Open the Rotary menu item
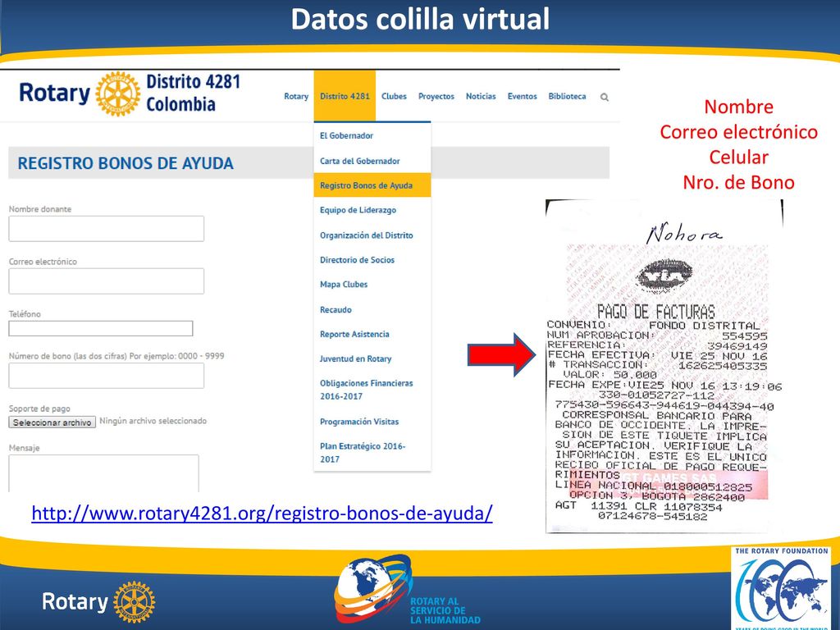The width and height of the screenshot is (840, 630). [x=296, y=97]
